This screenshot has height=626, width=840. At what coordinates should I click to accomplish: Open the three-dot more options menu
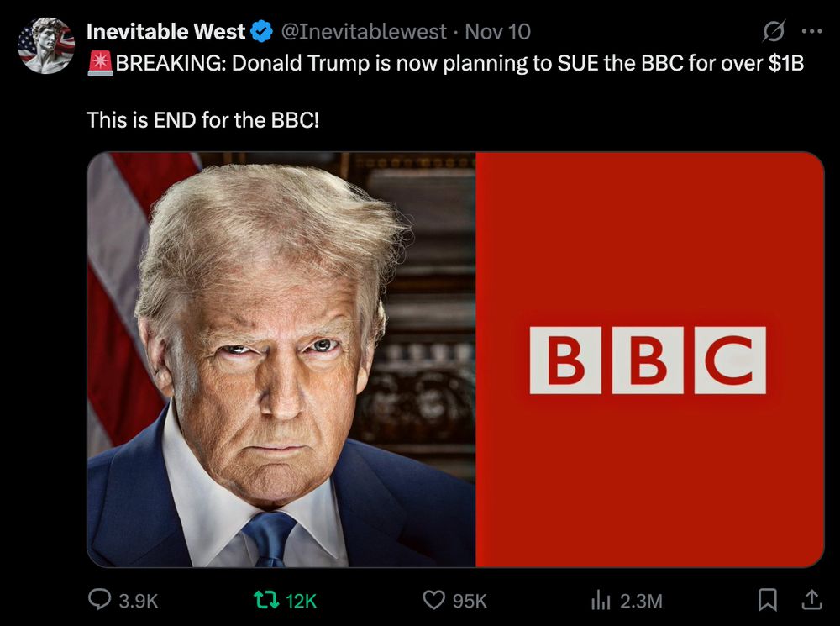pos(811,31)
